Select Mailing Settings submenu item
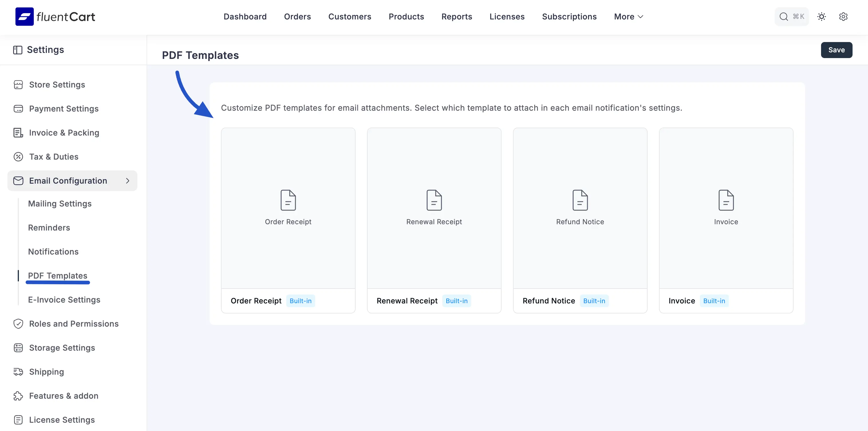This screenshot has height=431, width=868. pyautogui.click(x=60, y=204)
